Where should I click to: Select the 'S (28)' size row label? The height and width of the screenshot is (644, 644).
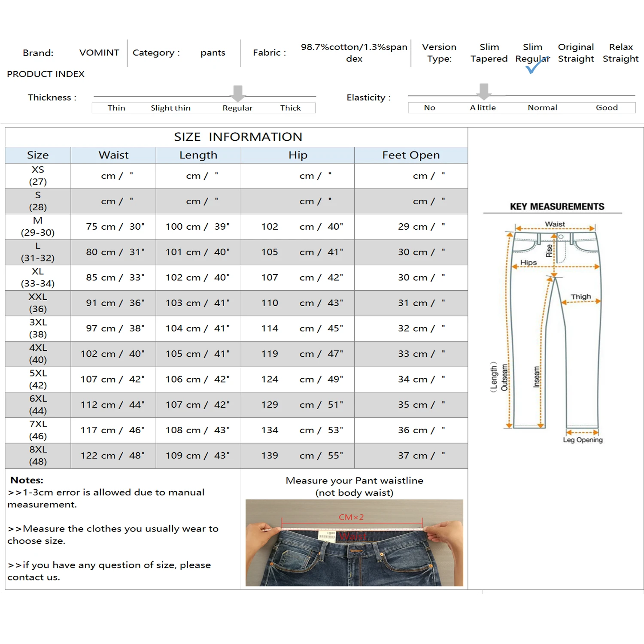[38, 201]
